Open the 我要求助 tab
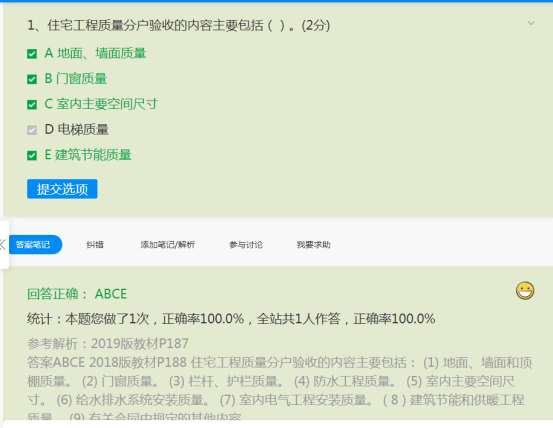 (314, 245)
